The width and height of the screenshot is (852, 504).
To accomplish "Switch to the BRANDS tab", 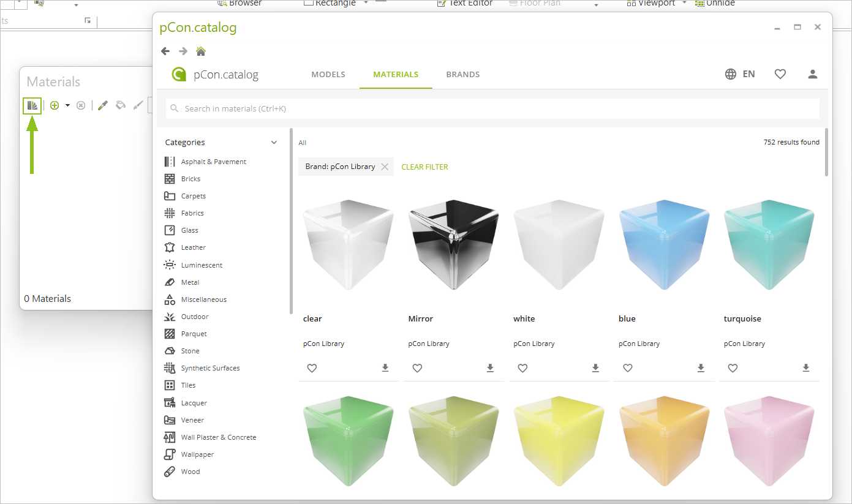I will pyautogui.click(x=463, y=75).
